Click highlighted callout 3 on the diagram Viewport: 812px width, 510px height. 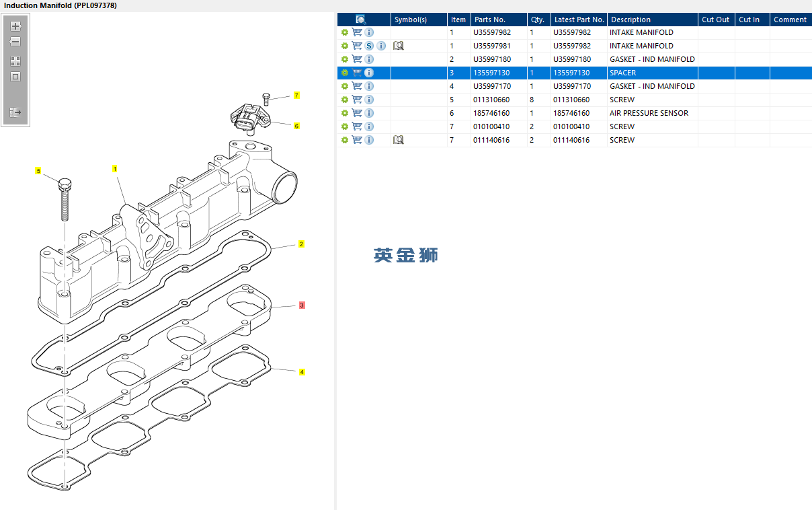pos(302,305)
